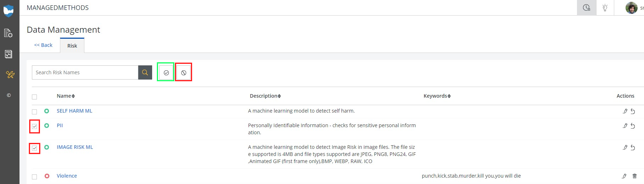The image size is (644, 184).
Task: Click the disable risks ban icon
Action: point(183,72)
